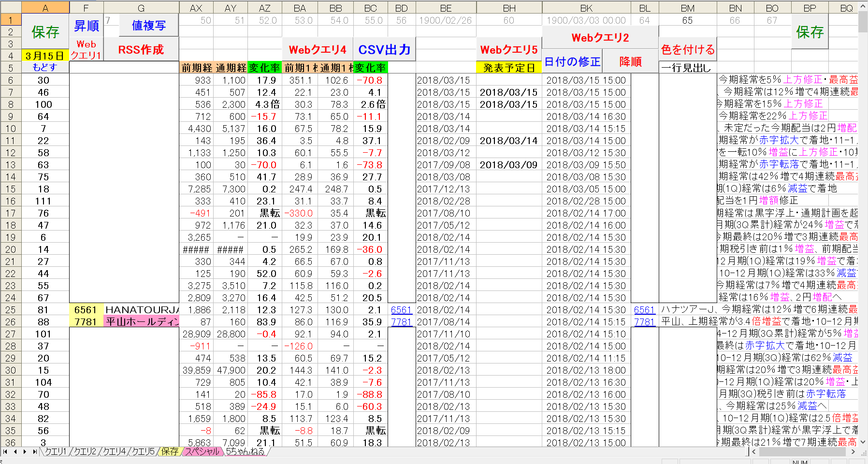Click the horizontal scrollbar thumb

point(803,451)
